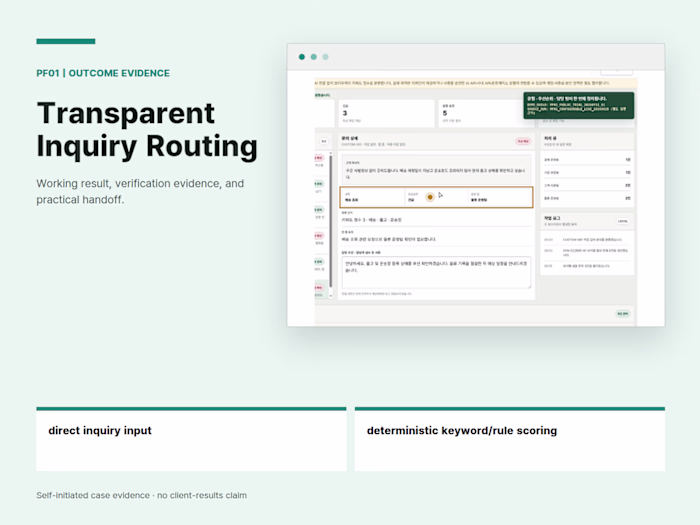700x525 pixels.
Task: Click the 'direct inquiry input' card
Action: [191, 439]
